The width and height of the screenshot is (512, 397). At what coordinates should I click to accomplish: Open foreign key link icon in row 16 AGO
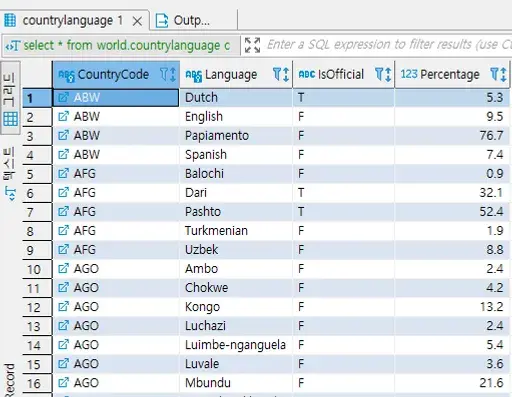click(63, 382)
